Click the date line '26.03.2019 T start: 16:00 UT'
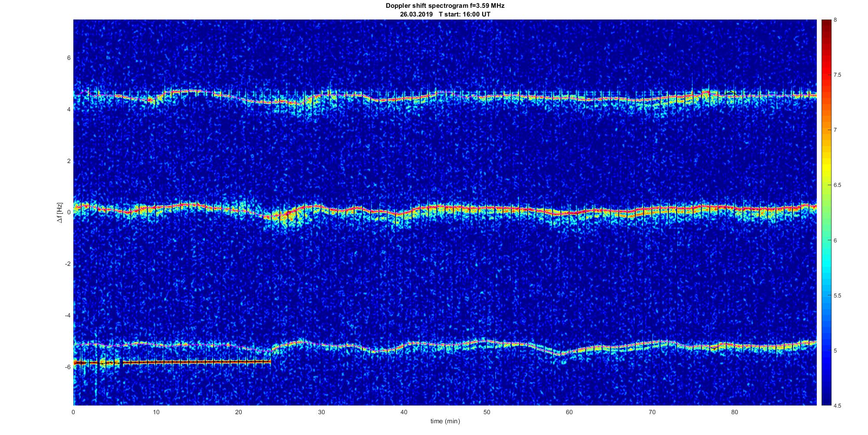The image size is (868, 435). 445,14
